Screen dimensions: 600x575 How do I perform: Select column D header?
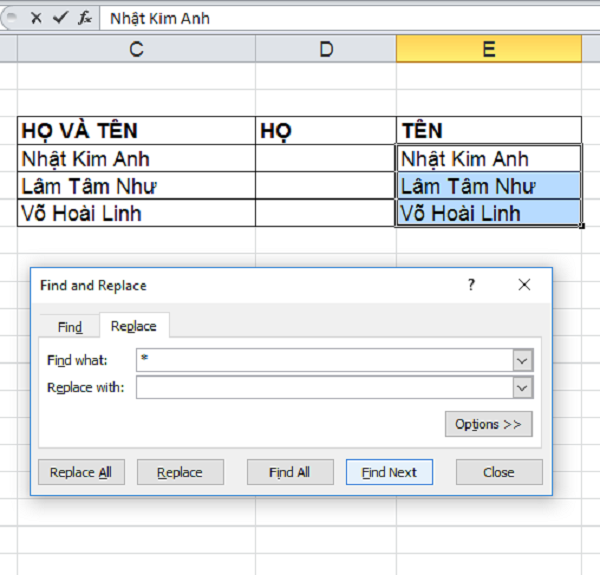click(x=325, y=49)
